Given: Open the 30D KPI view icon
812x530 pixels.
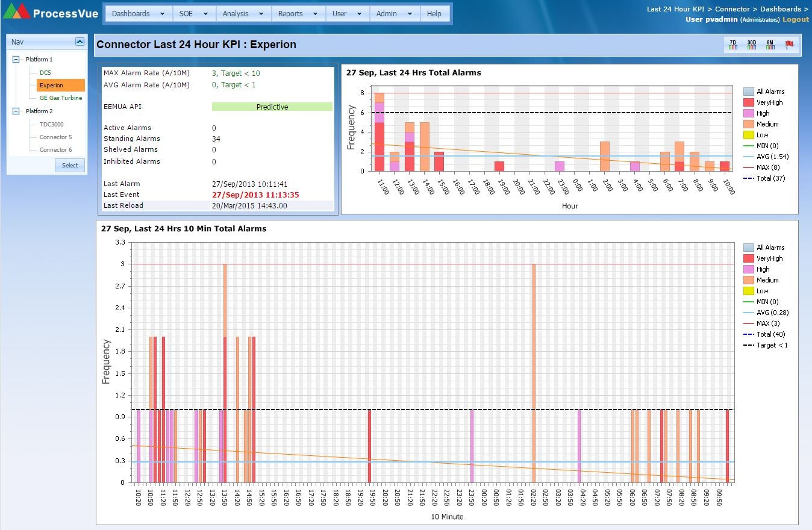Looking at the screenshot, I should coord(752,45).
